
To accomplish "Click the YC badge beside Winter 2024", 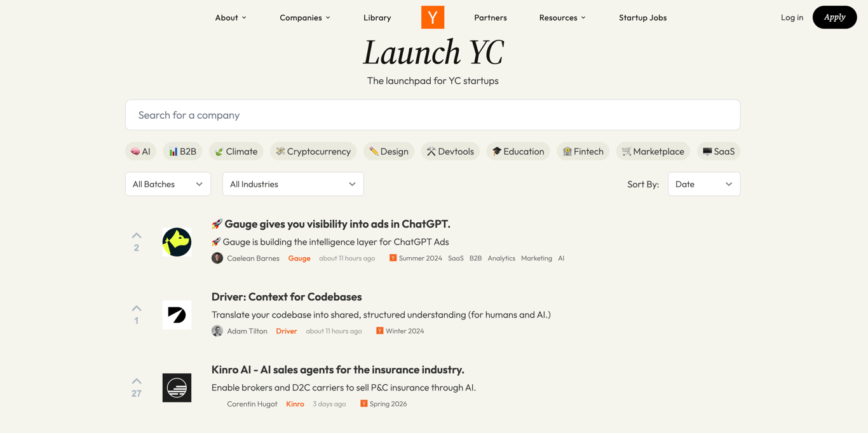I will pos(379,331).
